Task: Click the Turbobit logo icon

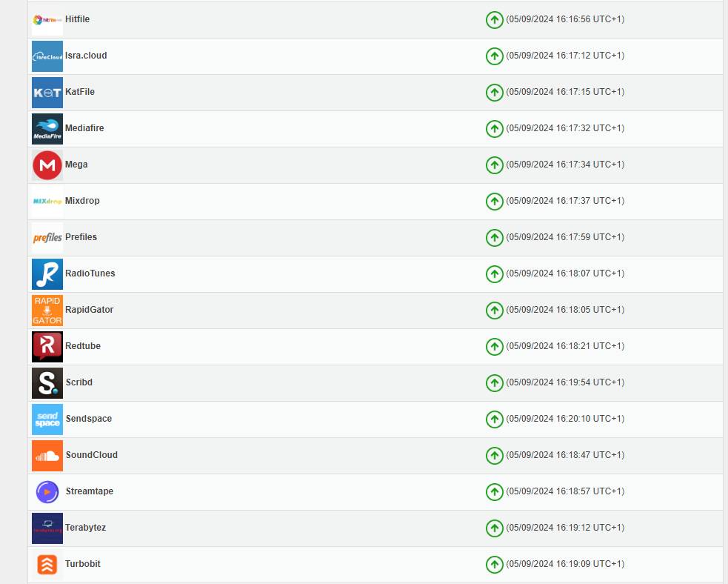Action: (x=47, y=565)
